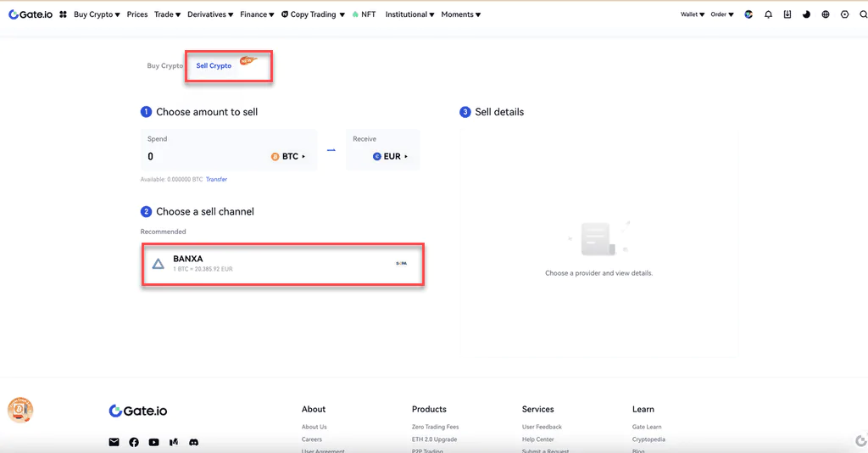Open User Feedback link

tap(542, 427)
